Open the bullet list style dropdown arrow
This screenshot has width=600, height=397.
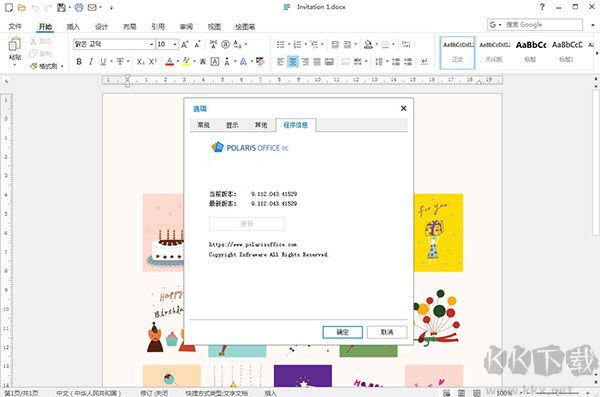coord(289,44)
